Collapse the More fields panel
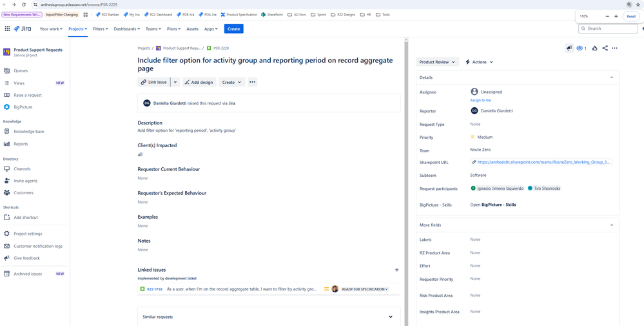Screen dimensions: 644x326 pyautogui.click(x=612, y=225)
